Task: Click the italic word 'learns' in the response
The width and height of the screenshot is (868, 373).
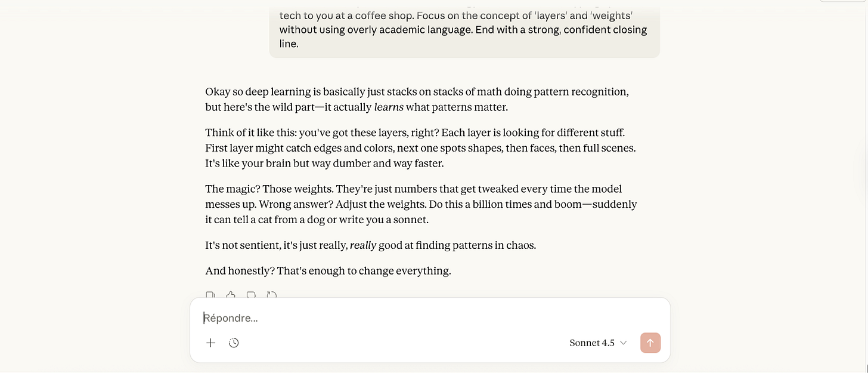Action: click(389, 107)
